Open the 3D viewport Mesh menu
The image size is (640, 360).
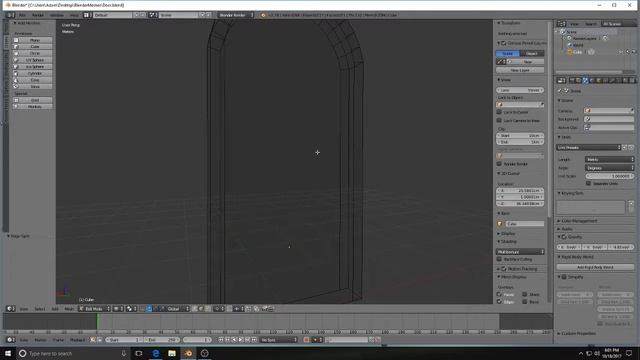69,309
